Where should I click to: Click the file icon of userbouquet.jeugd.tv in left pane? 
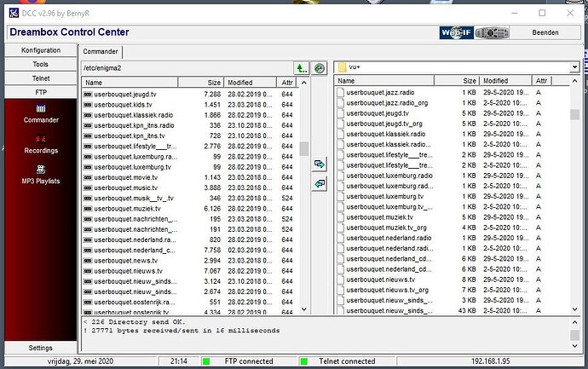[x=88, y=94]
